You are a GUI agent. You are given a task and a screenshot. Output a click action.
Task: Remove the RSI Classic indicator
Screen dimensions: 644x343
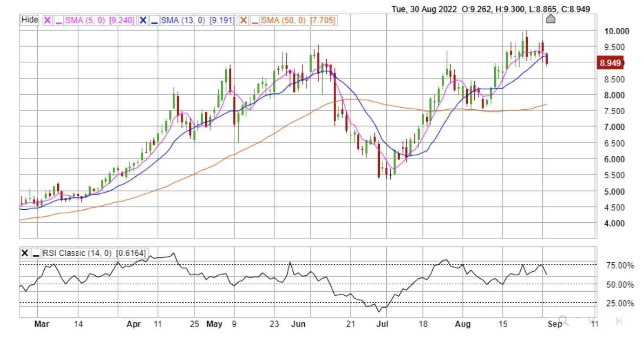25,253
